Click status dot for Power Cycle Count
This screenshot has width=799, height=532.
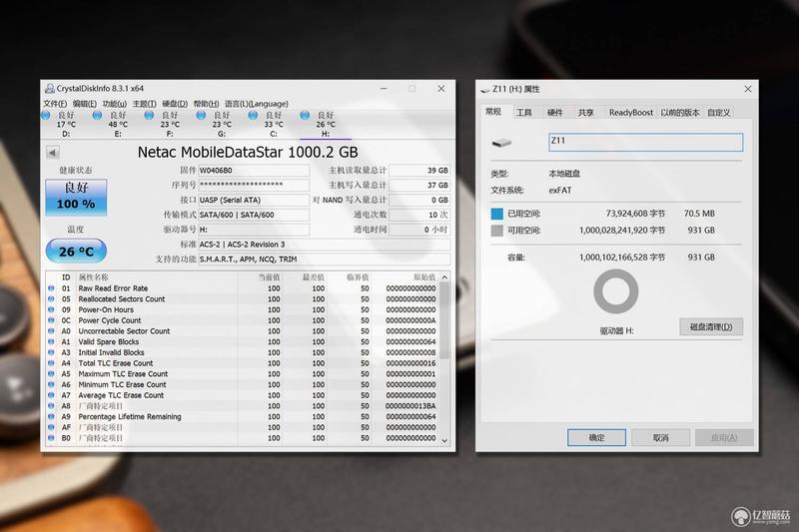coord(51,320)
